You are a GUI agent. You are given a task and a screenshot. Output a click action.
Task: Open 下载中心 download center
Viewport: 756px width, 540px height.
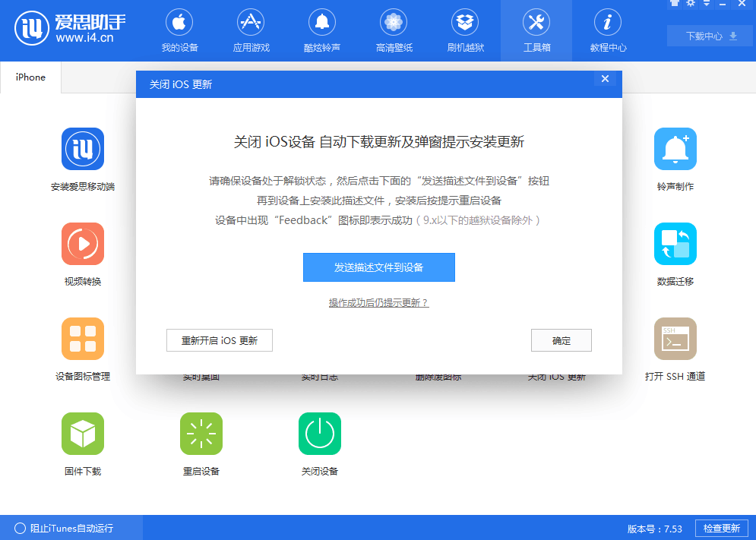coord(710,36)
